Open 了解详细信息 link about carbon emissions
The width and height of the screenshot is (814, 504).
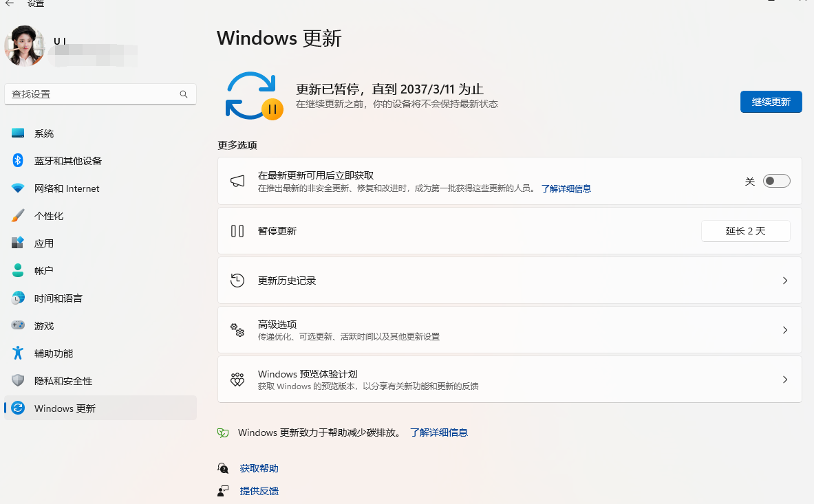(439, 432)
